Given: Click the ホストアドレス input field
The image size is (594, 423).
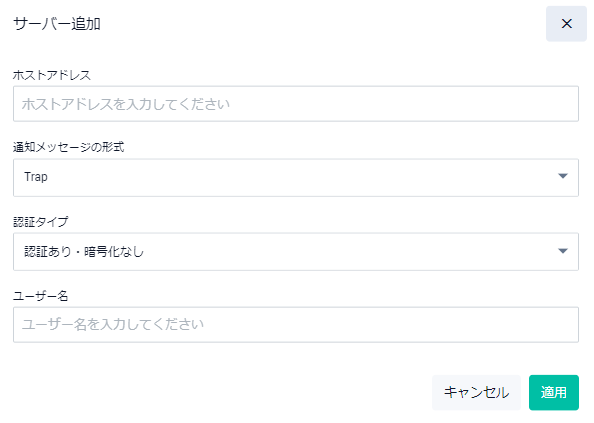Looking at the screenshot, I should [296, 104].
